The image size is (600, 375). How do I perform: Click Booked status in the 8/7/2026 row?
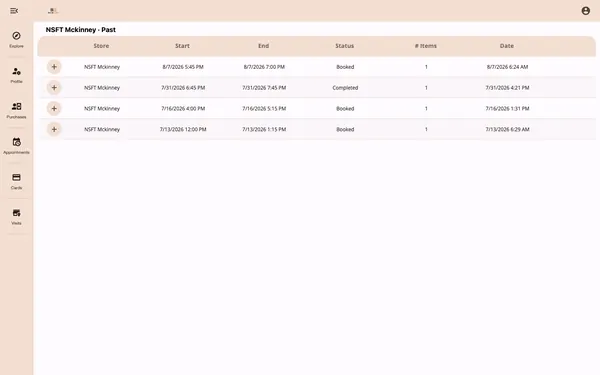pyautogui.click(x=345, y=67)
